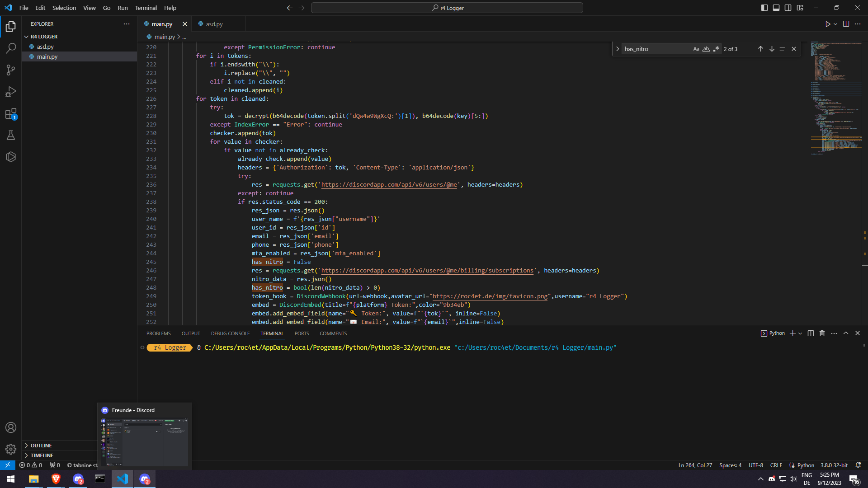The height and width of the screenshot is (488, 868).
Task: Open Run and Debug view
Action: pyautogui.click(x=11, y=92)
